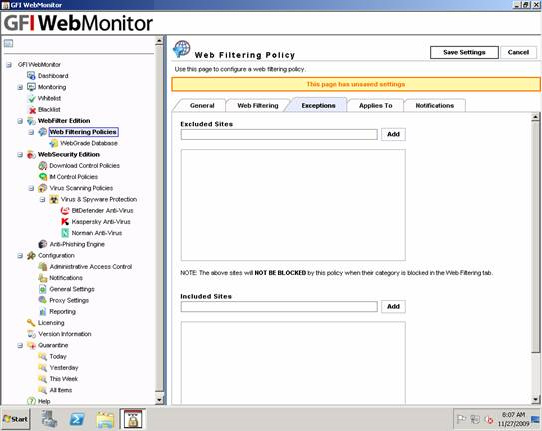Switch to the Applies To tab

coord(375,105)
